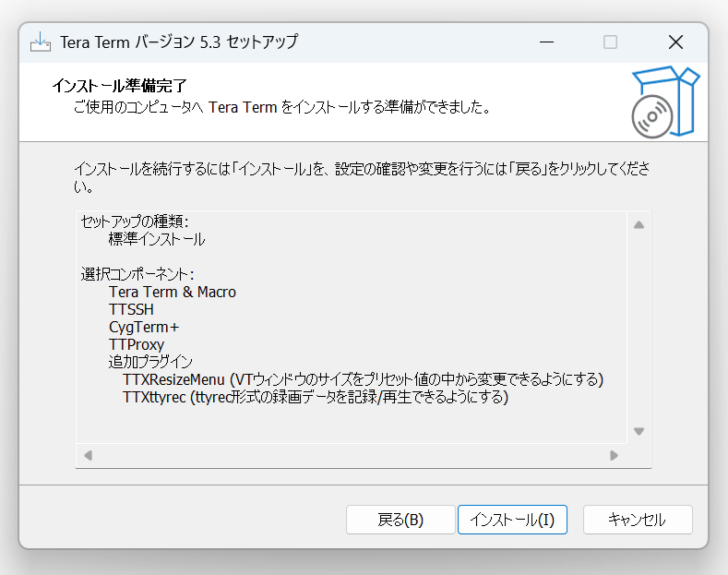Viewport: 728px width, 575px height.
Task: Select the line 'Tera Term & Macro'
Action: point(173,292)
